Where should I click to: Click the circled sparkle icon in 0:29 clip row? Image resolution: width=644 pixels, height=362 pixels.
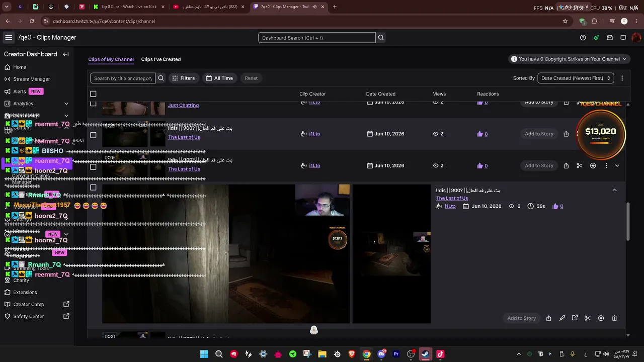[x=593, y=165]
